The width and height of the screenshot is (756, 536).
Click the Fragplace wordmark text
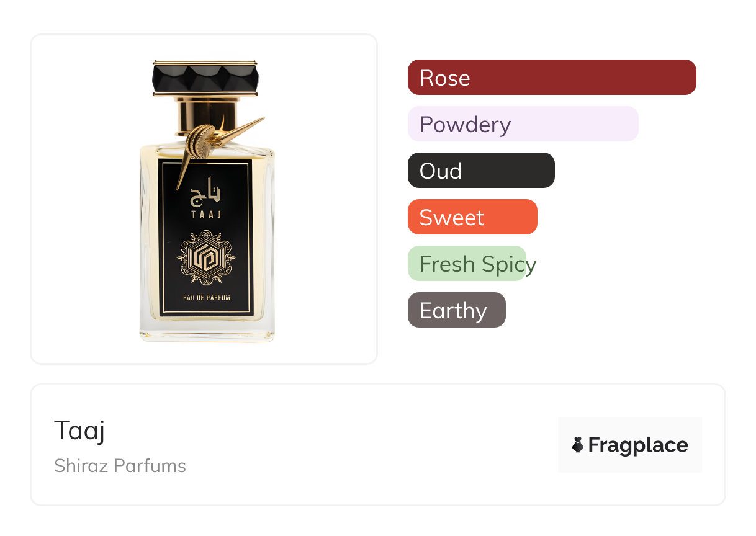(638, 445)
